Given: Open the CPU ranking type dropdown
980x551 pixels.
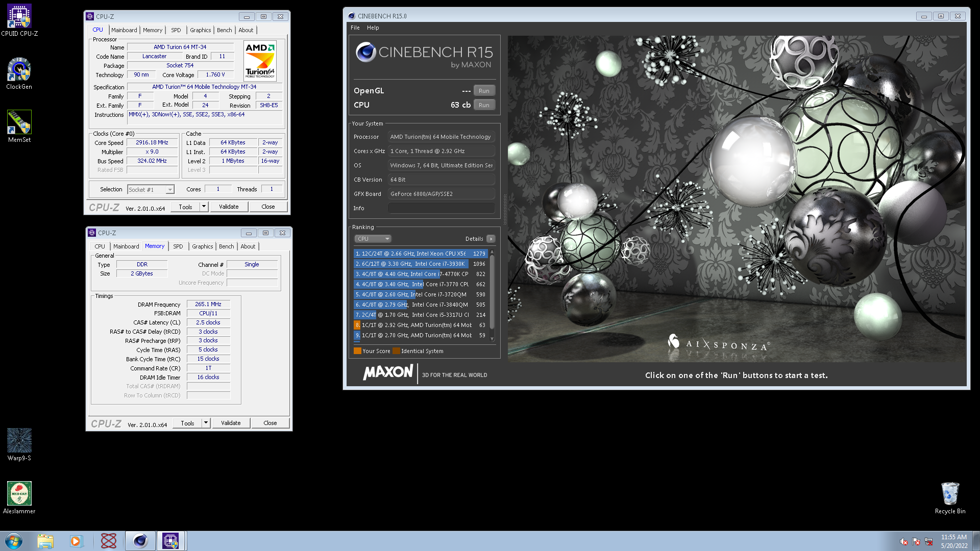Looking at the screenshot, I should [373, 239].
